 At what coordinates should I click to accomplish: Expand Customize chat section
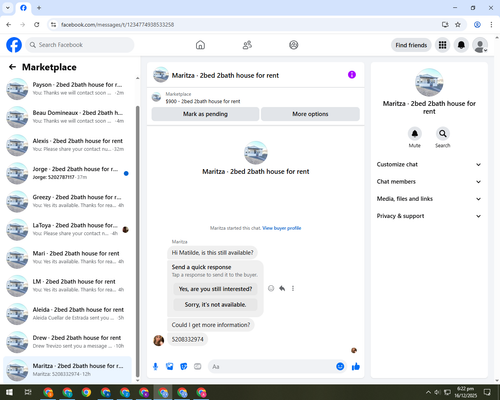[x=429, y=164]
